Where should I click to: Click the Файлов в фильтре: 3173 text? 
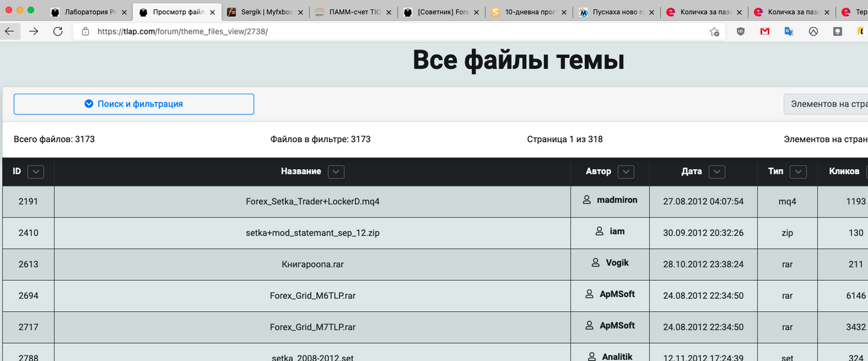[x=320, y=139]
